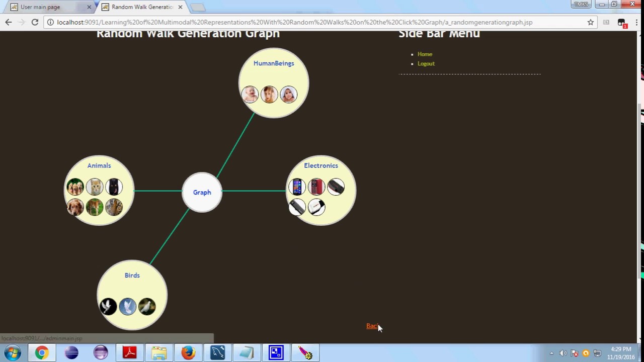The image size is (644, 362).
Task: Click the central Graph node
Action: [x=202, y=192]
